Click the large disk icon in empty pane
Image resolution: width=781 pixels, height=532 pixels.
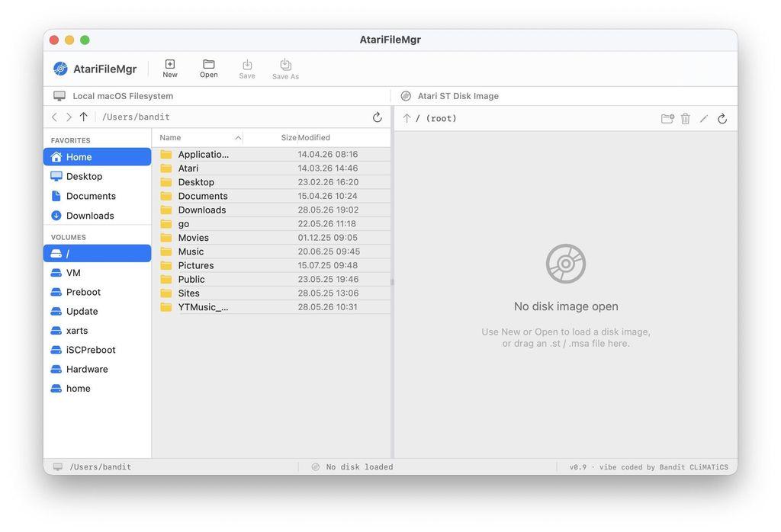tap(566, 264)
